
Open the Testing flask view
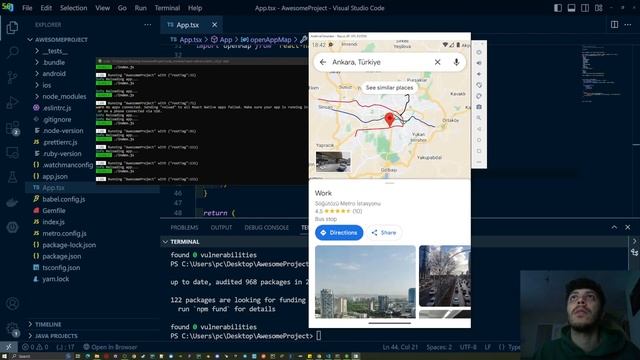click(12, 177)
